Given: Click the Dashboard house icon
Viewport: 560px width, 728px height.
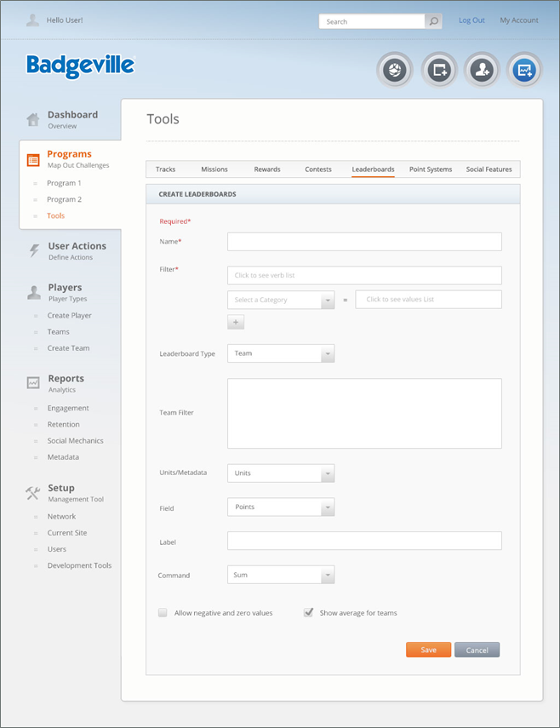Looking at the screenshot, I should tap(32, 119).
